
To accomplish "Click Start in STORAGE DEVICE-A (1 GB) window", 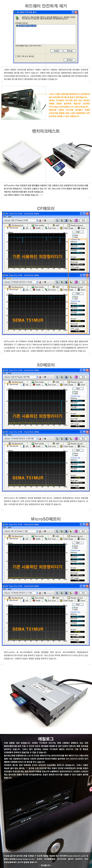I will (x=78, y=604).
